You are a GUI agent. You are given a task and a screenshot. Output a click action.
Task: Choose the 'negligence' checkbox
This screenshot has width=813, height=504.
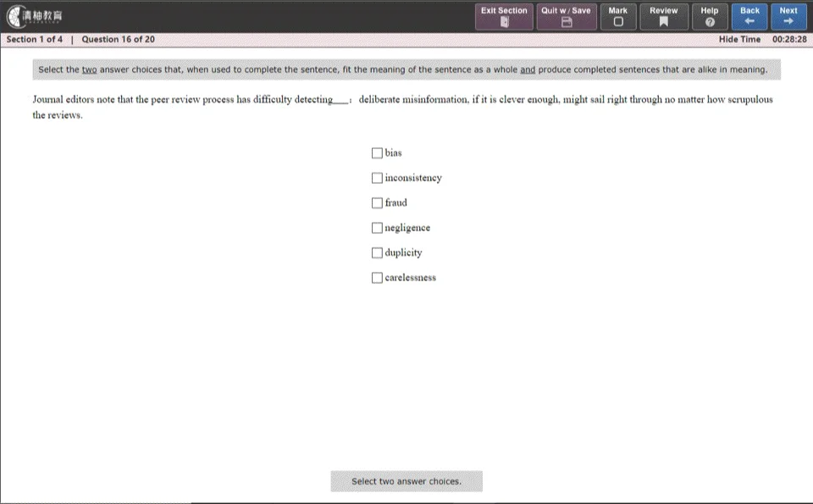[377, 228]
